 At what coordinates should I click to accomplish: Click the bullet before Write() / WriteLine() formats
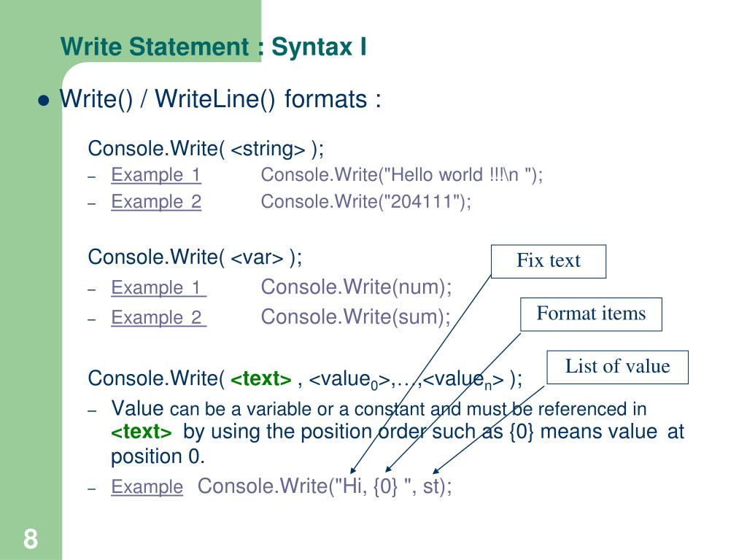[44, 101]
